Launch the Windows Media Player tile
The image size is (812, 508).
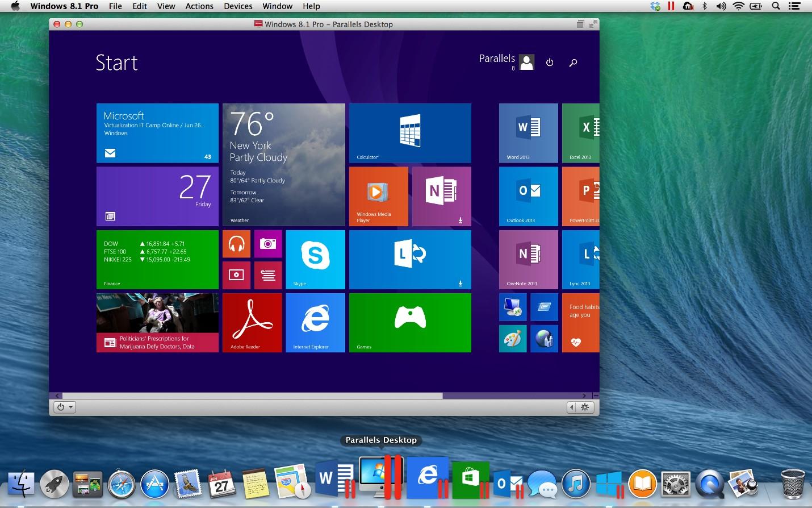coord(378,196)
